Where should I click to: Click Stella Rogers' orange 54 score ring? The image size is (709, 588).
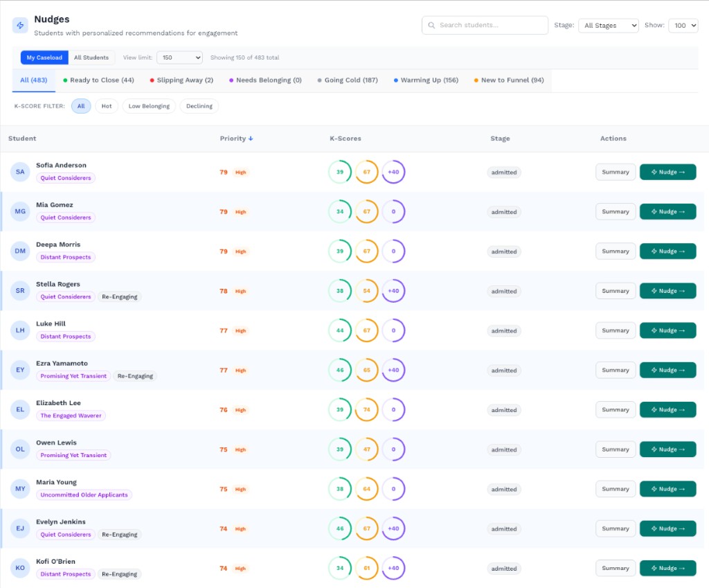point(367,291)
